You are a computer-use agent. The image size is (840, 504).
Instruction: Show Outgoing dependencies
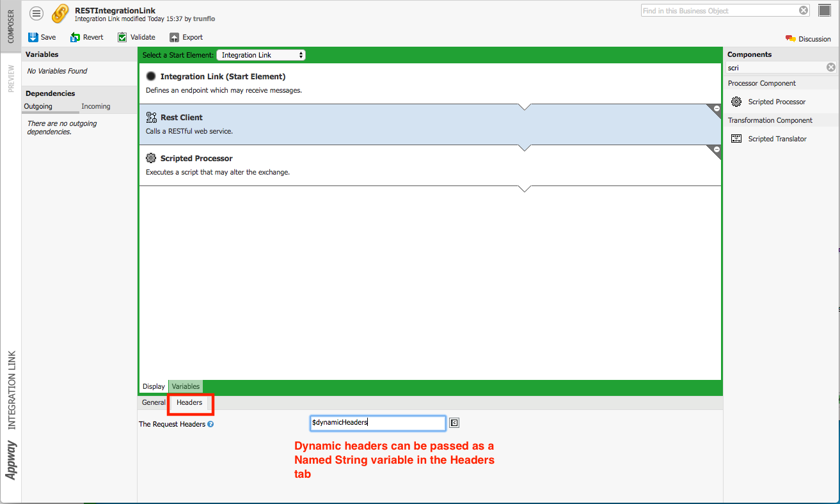coord(38,106)
